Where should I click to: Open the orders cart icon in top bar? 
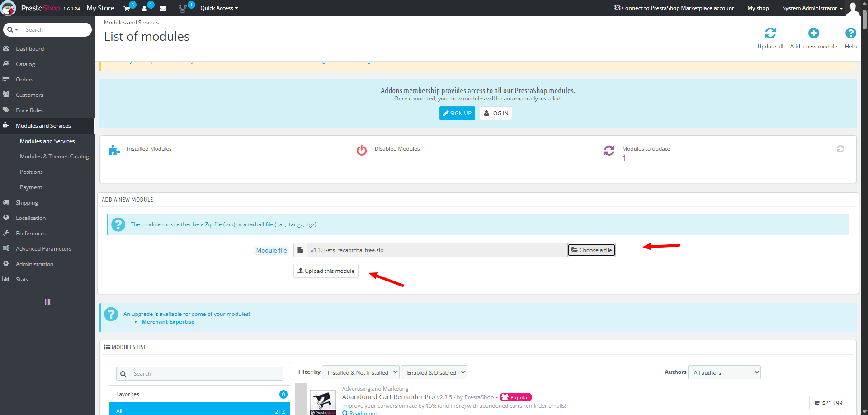(127, 9)
